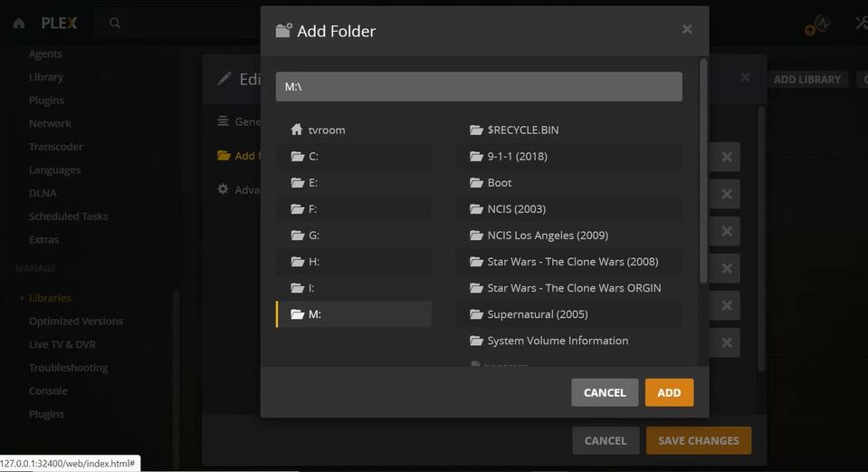Click the Add Folder dialog scrollbar

(x=703, y=172)
